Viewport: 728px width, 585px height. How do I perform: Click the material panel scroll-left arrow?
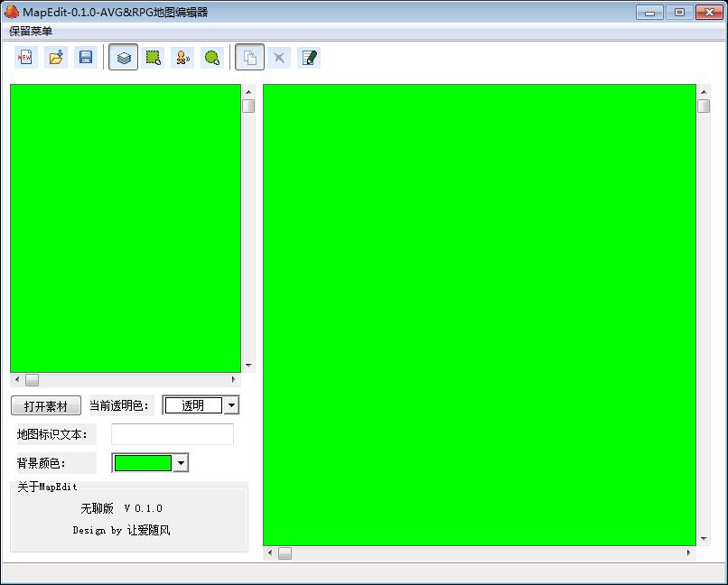17,379
